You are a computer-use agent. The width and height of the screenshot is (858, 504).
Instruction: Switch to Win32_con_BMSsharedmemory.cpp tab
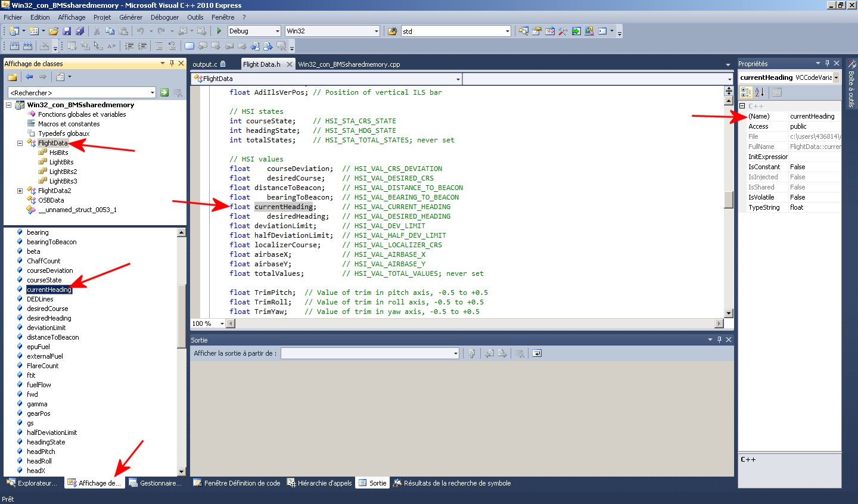point(349,64)
